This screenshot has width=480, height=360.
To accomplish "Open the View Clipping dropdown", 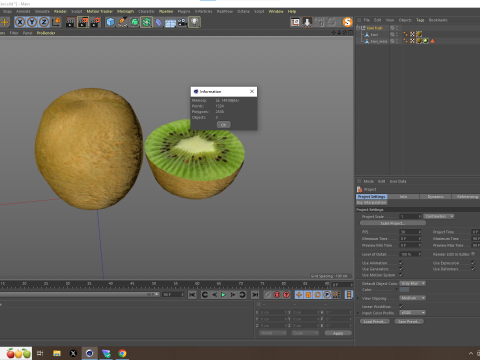I will point(413,298).
